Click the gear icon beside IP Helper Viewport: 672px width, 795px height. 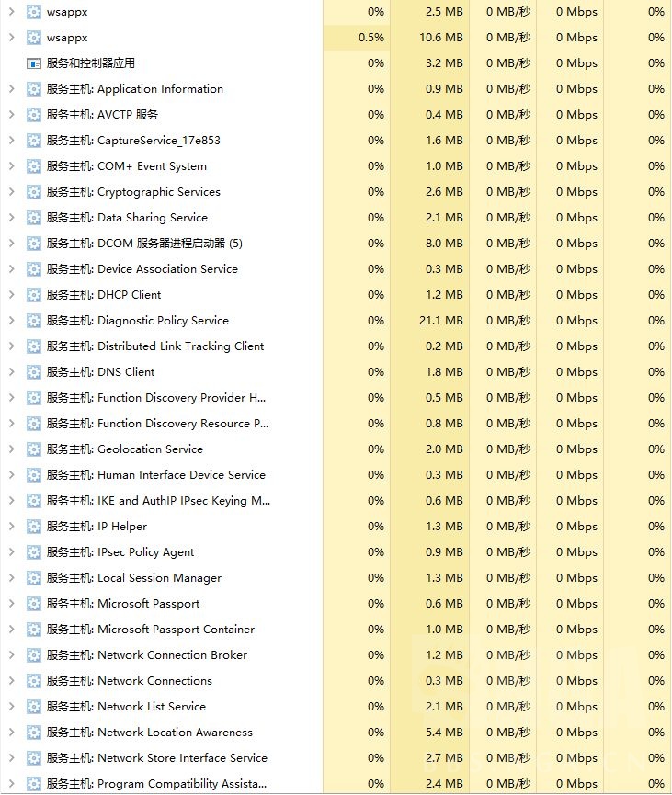click(x=34, y=527)
